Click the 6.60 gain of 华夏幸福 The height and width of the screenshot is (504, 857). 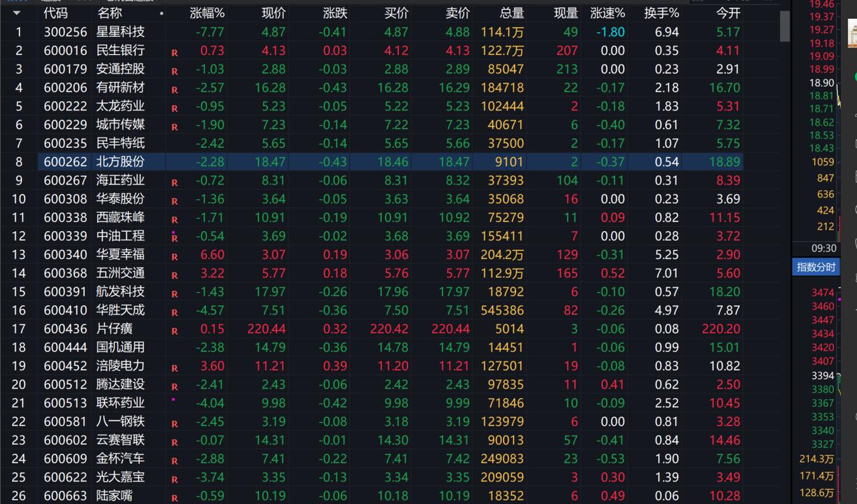click(x=212, y=254)
